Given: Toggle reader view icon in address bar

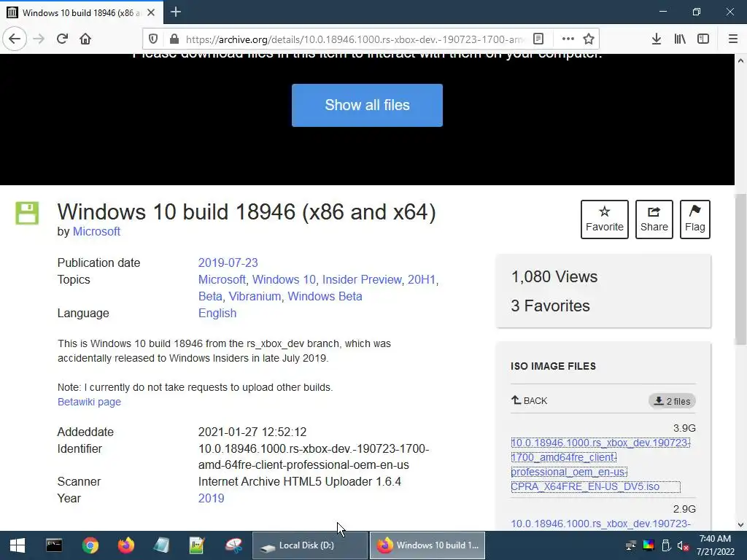Looking at the screenshot, I should click(x=538, y=39).
